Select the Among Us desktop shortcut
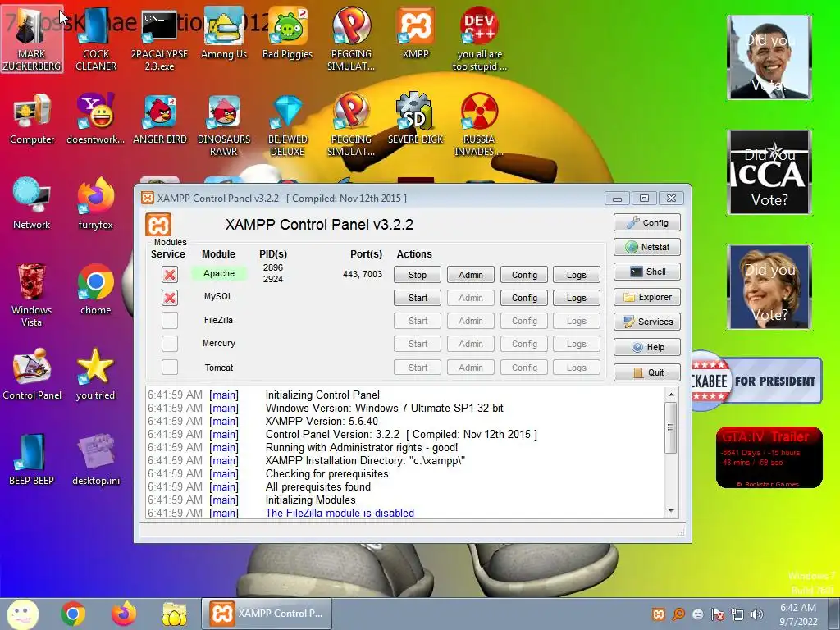The height and width of the screenshot is (630, 840). click(223, 34)
